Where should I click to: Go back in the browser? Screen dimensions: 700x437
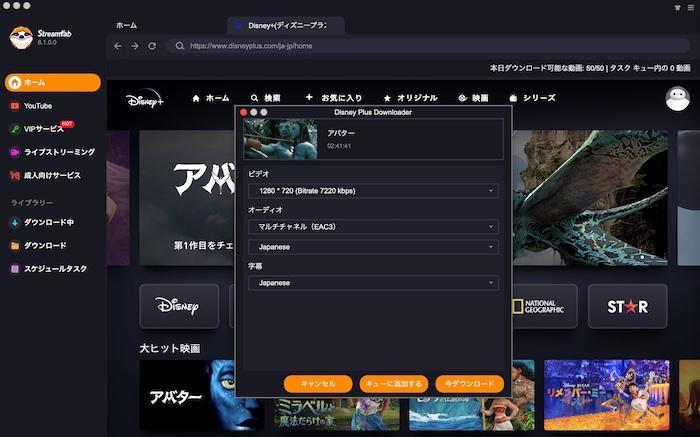[118, 46]
